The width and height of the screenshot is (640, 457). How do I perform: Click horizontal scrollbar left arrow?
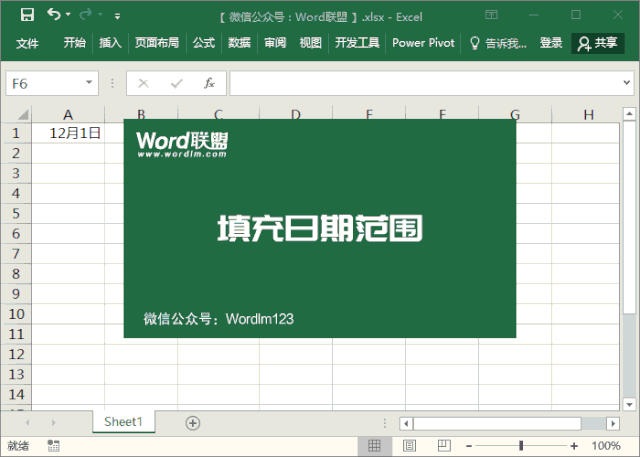click(x=406, y=424)
